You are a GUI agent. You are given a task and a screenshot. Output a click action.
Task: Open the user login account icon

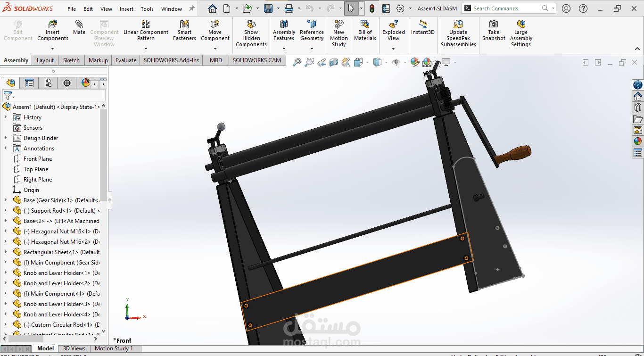click(x=566, y=8)
